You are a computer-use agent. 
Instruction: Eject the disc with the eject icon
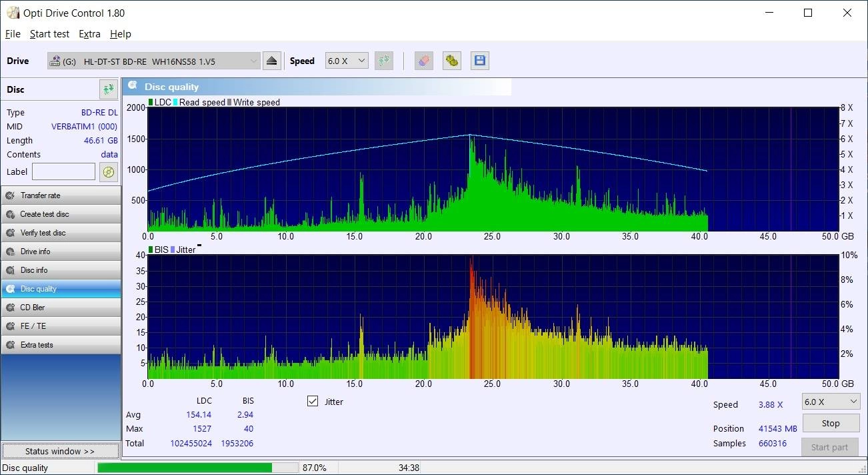click(271, 61)
